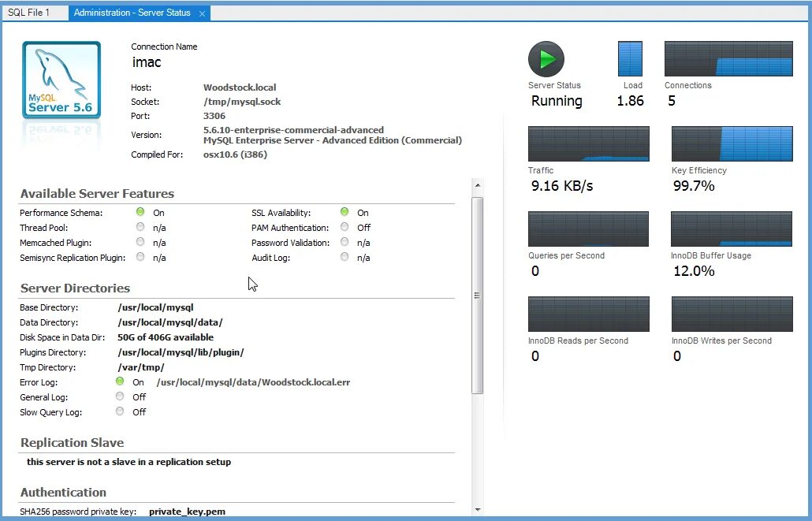The width and height of the screenshot is (812, 521).
Task: Click the traffic value 9.16 KB/s
Action: [x=562, y=186]
